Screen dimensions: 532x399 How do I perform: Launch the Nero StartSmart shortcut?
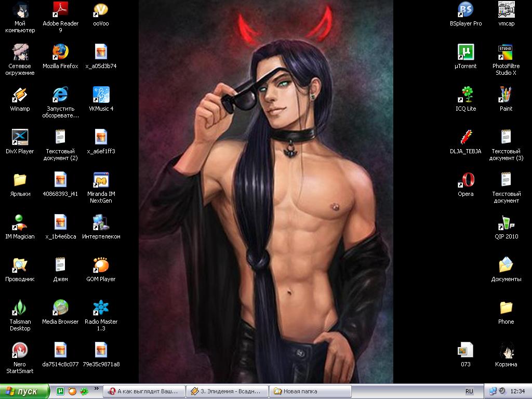tap(20, 350)
